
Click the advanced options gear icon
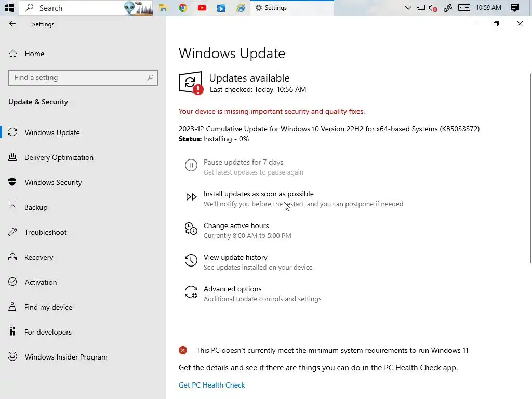pos(191,292)
